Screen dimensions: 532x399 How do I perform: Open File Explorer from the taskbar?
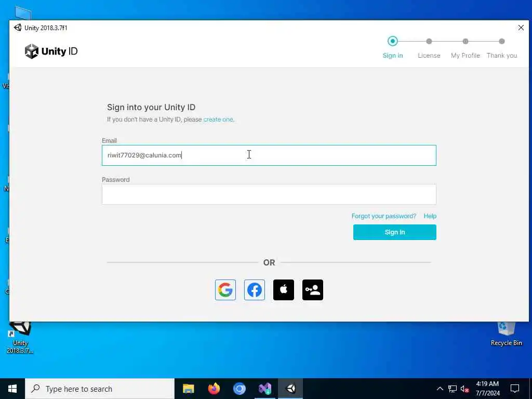(x=188, y=389)
